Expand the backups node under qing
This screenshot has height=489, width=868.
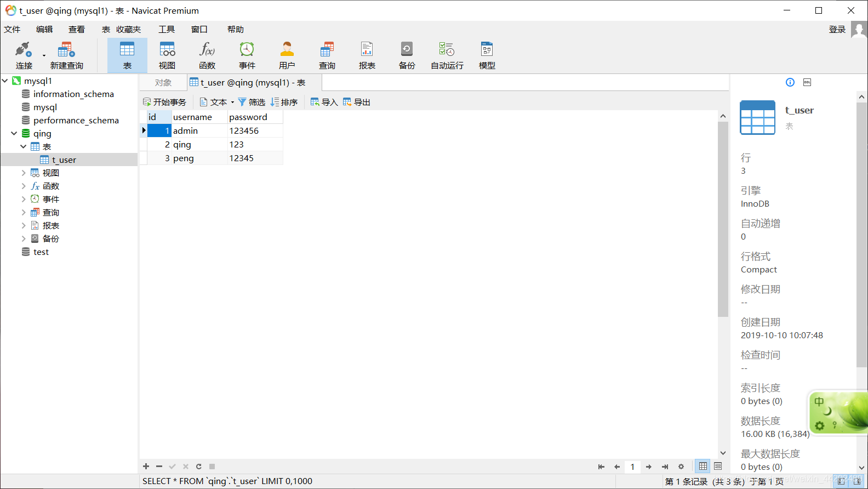click(23, 238)
